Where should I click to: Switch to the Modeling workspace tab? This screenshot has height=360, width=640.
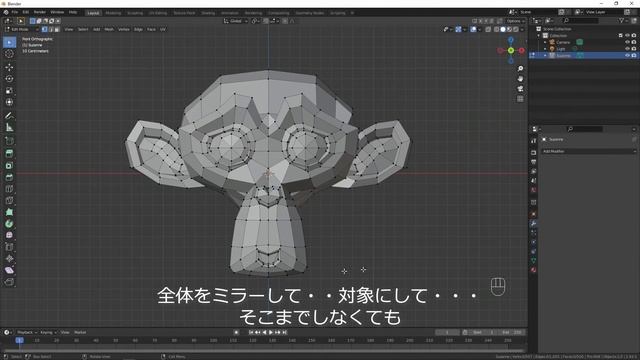[x=113, y=13]
